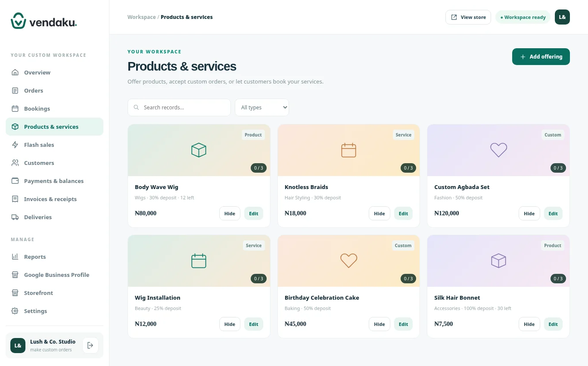Screen dimensions: 588x366
Task: Click the Search records input field
Action: [179, 108]
